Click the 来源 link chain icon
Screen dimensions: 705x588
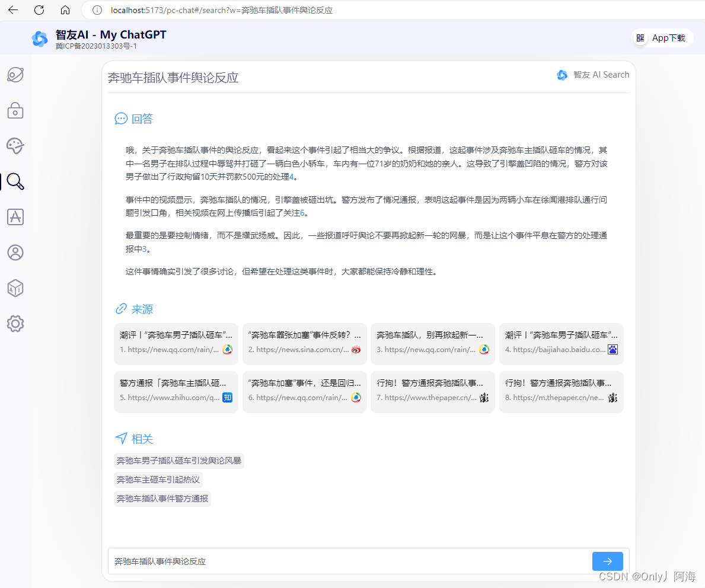pyautogui.click(x=121, y=309)
